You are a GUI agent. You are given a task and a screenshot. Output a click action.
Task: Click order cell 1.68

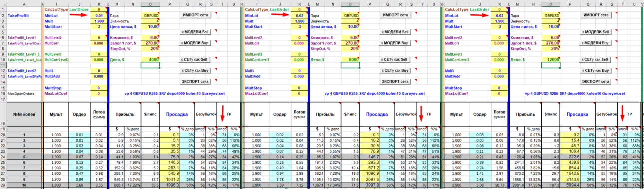tap(79, 185)
